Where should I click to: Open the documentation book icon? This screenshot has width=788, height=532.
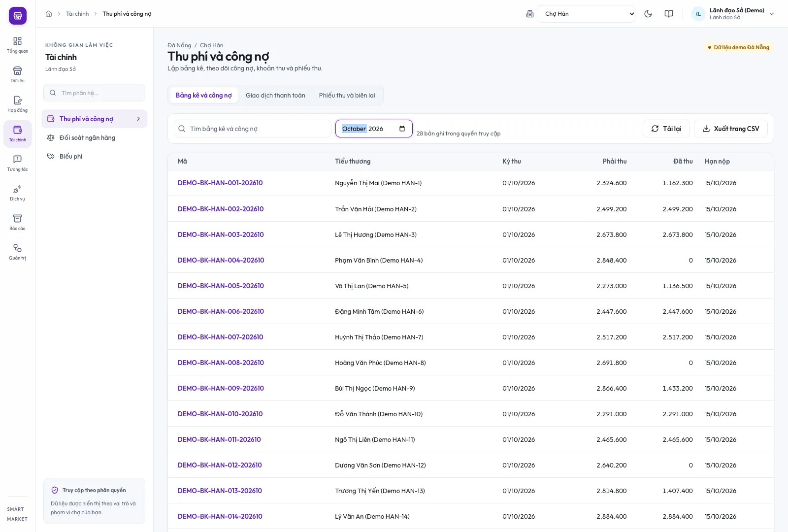(x=669, y=14)
